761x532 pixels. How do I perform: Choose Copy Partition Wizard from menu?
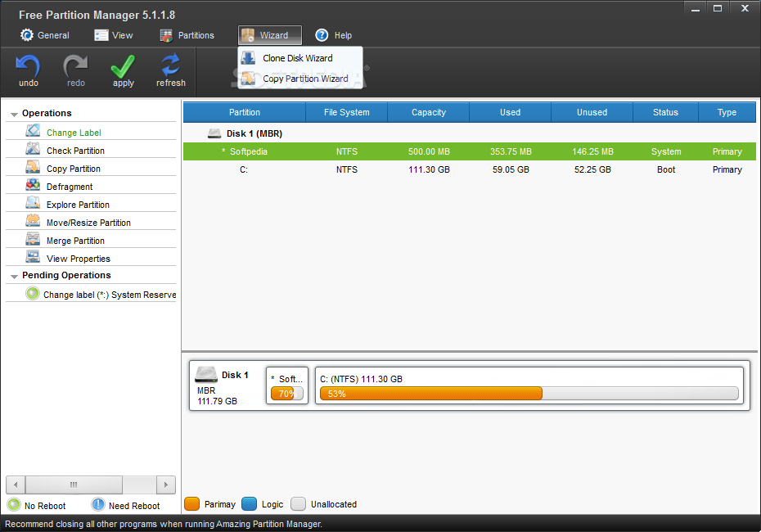tap(300, 78)
